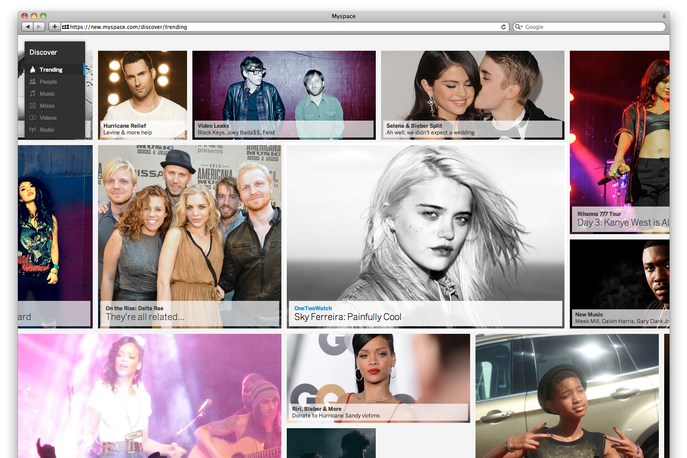Select the Music note icon in sidebar
Screen dimensions: 687x458
(x=32, y=93)
